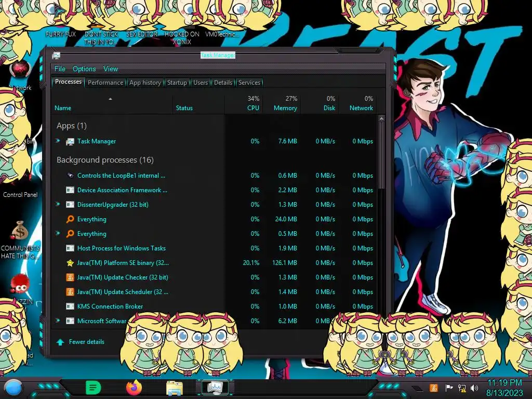Viewport: 532px width, 399px height.
Task: Expand the Task Manager app row
Action: (x=58, y=141)
